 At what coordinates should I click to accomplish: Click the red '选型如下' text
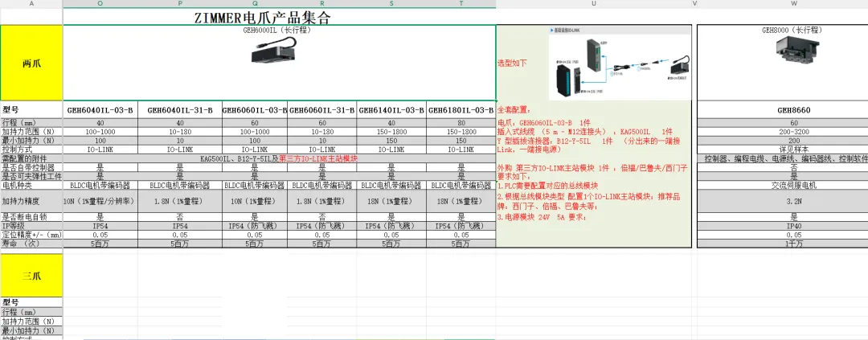[512, 63]
